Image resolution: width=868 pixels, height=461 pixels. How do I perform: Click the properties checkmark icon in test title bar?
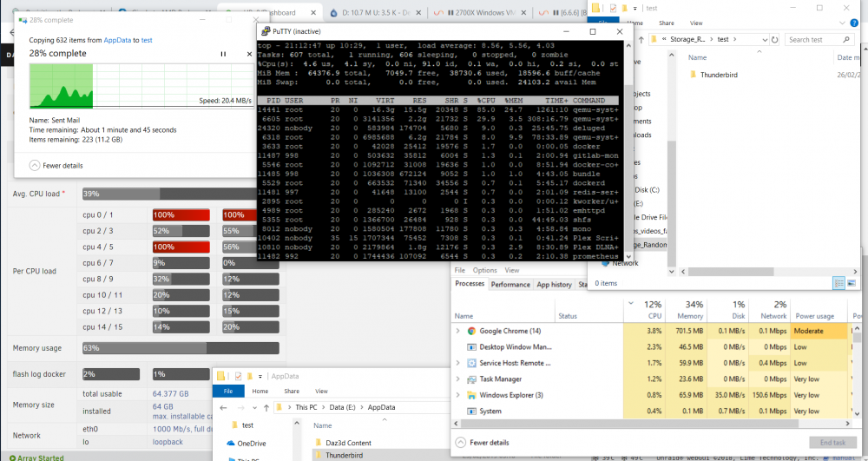point(613,9)
